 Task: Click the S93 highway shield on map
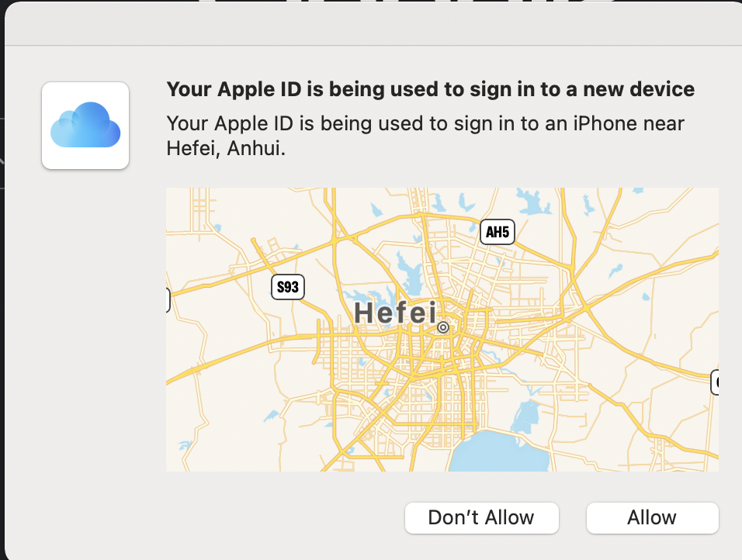288,287
